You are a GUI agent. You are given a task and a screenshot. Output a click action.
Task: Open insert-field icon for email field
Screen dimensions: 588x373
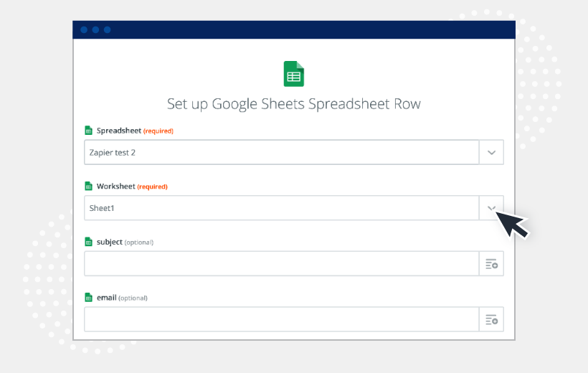pyautogui.click(x=491, y=319)
